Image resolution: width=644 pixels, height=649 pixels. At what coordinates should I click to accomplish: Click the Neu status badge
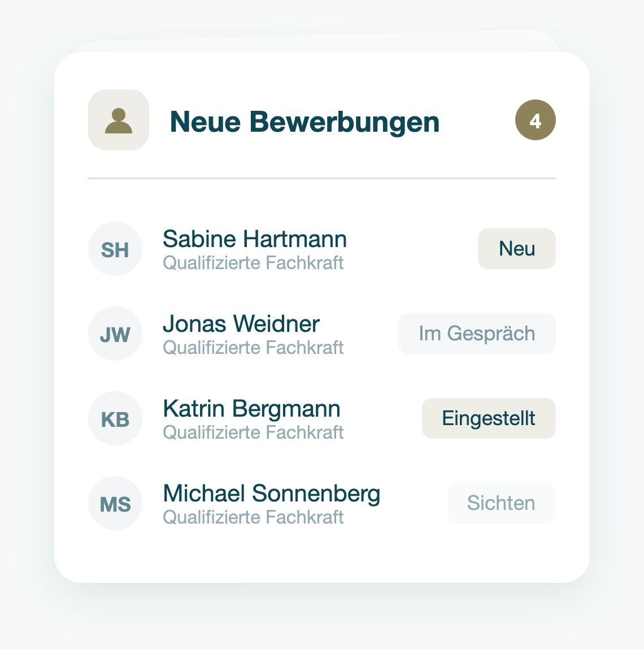pyautogui.click(x=516, y=249)
